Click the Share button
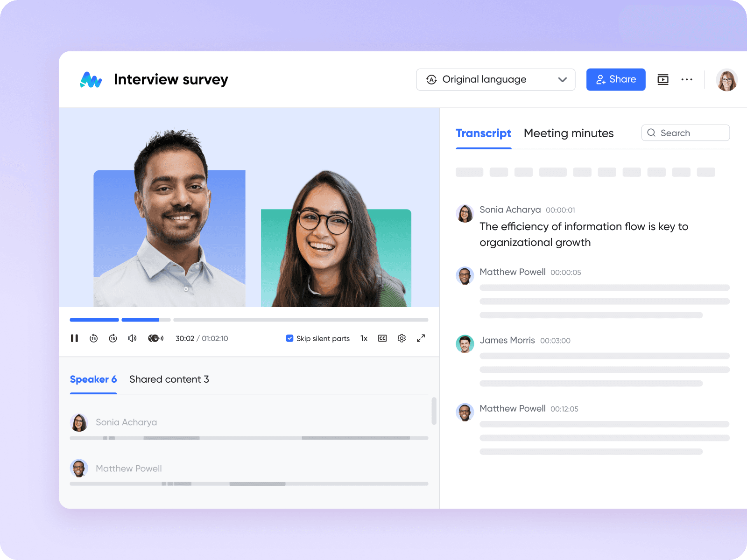Screen dimensions: 747x560 pos(616,80)
